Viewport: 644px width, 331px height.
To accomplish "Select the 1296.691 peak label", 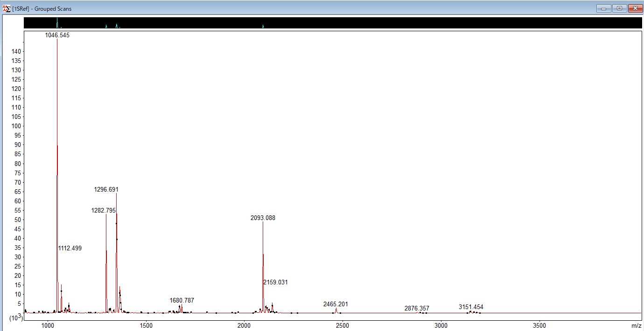I will click(x=106, y=190).
